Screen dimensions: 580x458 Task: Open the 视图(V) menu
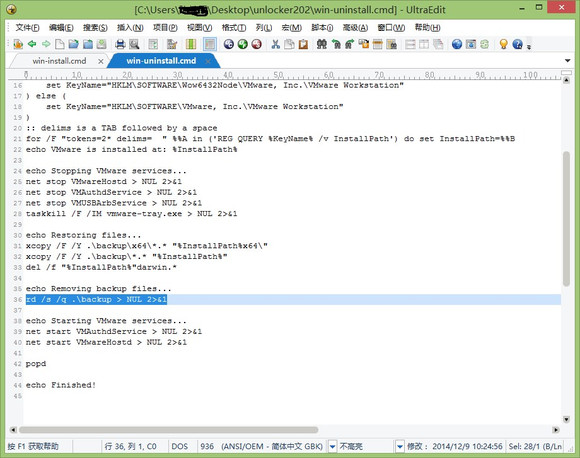(x=200, y=28)
